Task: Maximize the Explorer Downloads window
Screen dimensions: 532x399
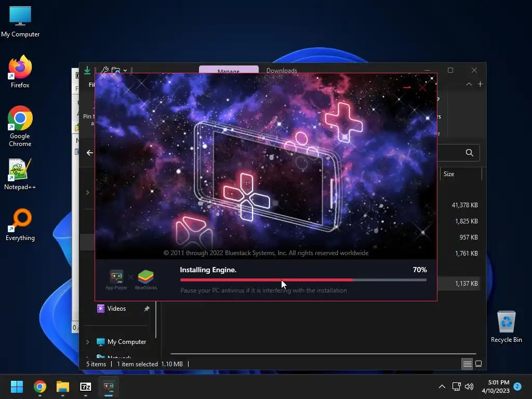Action: click(450, 70)
